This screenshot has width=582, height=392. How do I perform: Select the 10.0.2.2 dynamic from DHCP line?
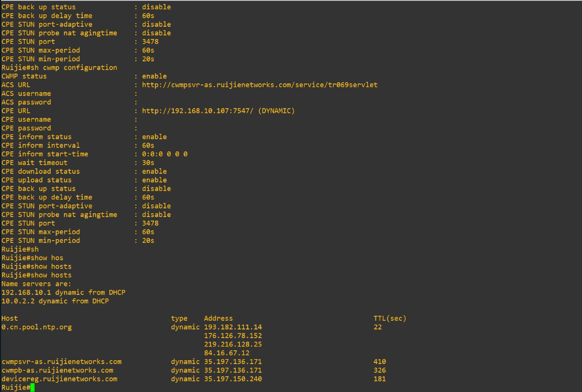click(55, 301)
